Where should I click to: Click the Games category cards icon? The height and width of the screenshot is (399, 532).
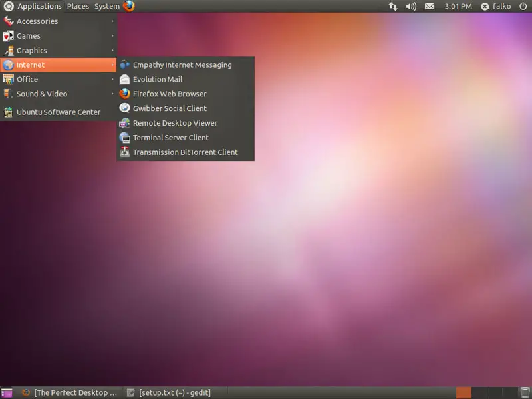8,36
